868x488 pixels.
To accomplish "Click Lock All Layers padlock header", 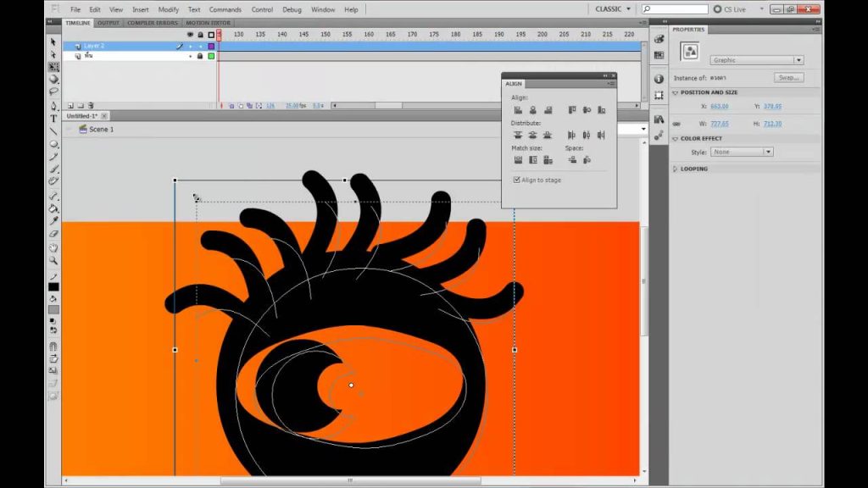I will point(200,34).
